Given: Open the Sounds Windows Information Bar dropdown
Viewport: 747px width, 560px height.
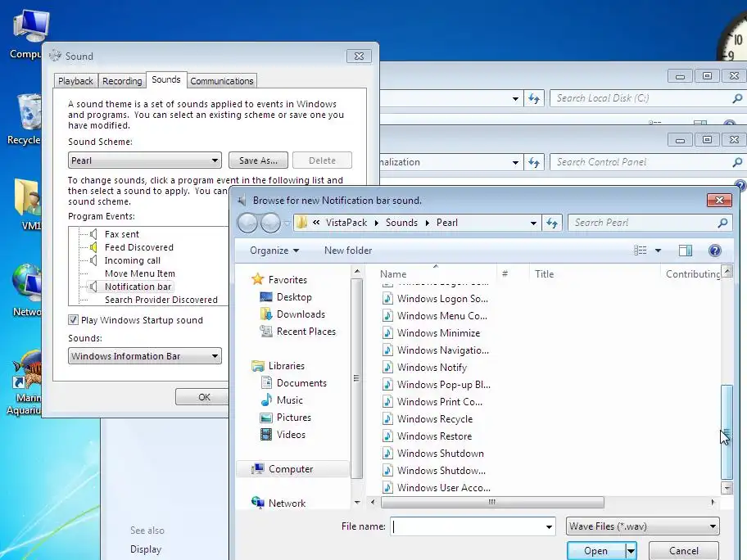Looking at the screenshot, I should click(x=145, y=356).
